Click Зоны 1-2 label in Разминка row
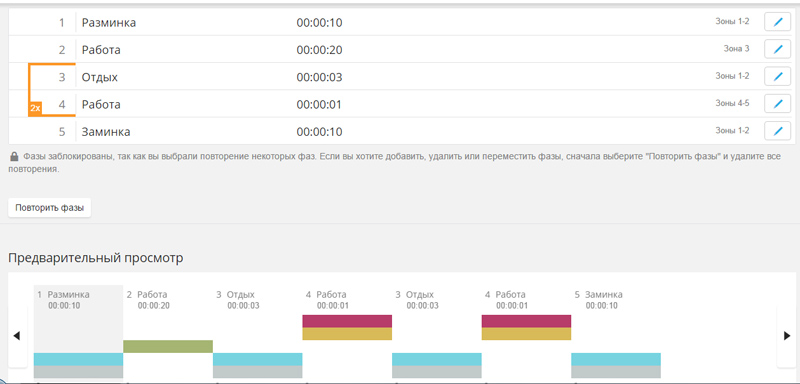This screenshot has width=800, height=384. 732,21
